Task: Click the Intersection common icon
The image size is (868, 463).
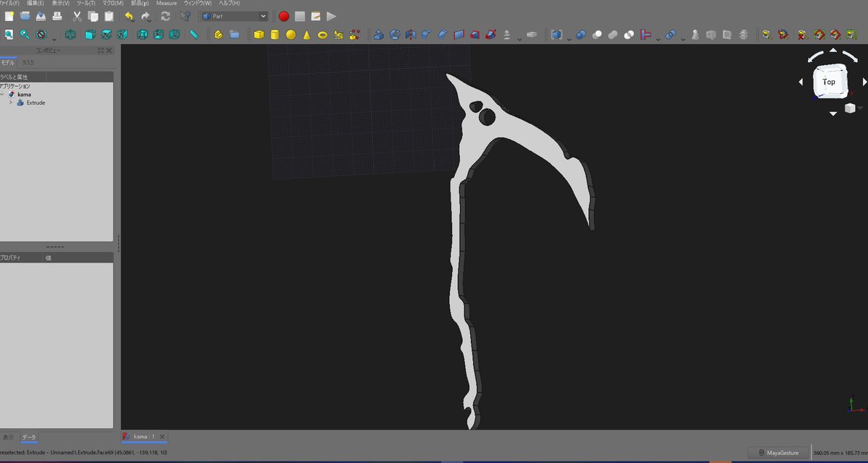Action: pyautogui.click(x=629, y=34)
